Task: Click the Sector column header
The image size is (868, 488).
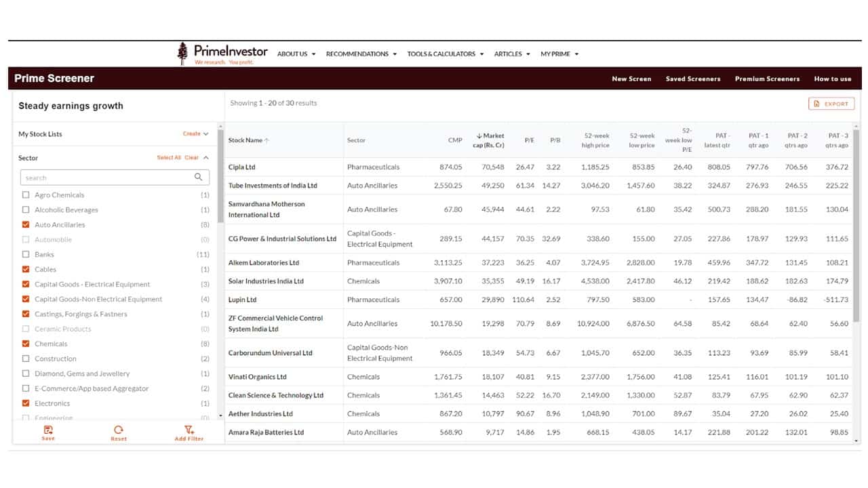Action: pyautogui.click(x=356, y=140)
